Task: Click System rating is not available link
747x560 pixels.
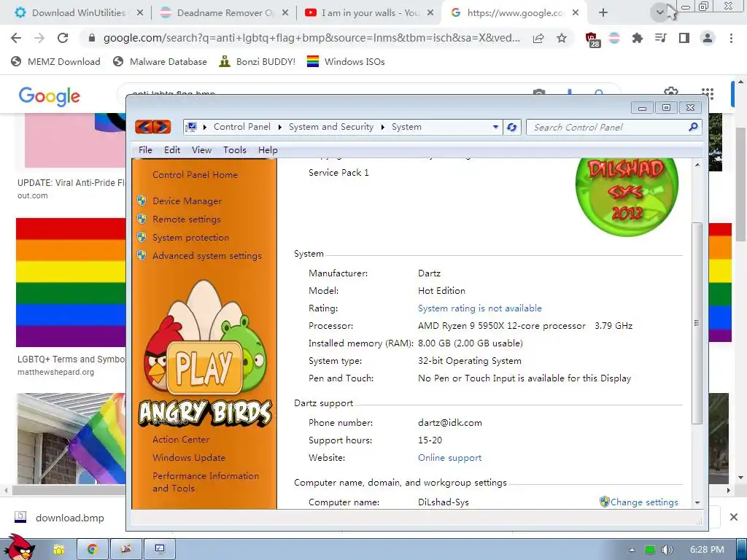Action: click(x=480, y=308)
